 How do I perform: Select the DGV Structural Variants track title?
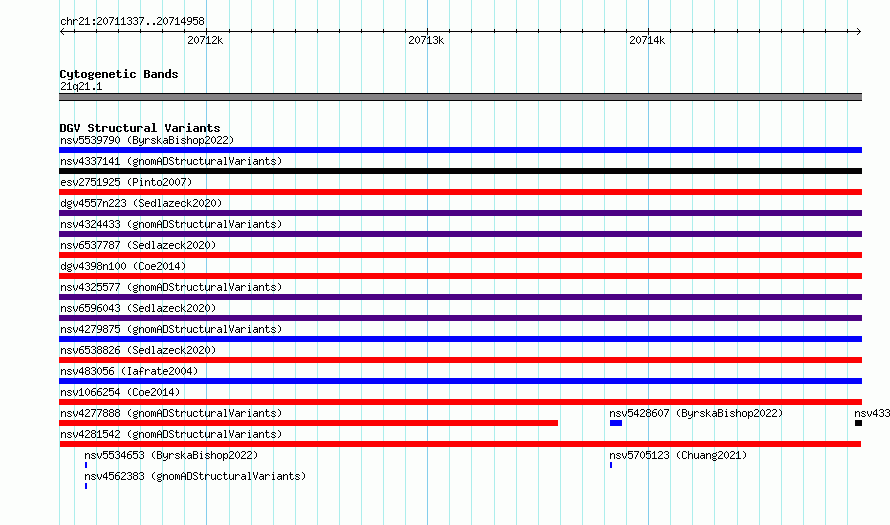(x=140, y=128)
